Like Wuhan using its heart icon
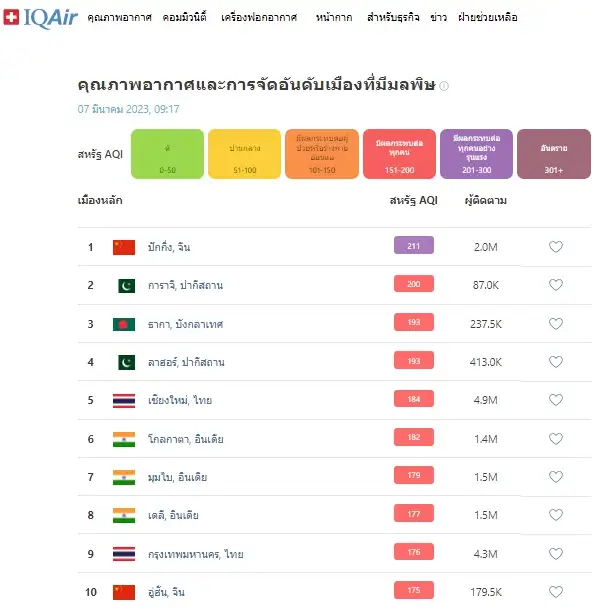The height and width of the screenshot is (610, 606). point(556,592)
